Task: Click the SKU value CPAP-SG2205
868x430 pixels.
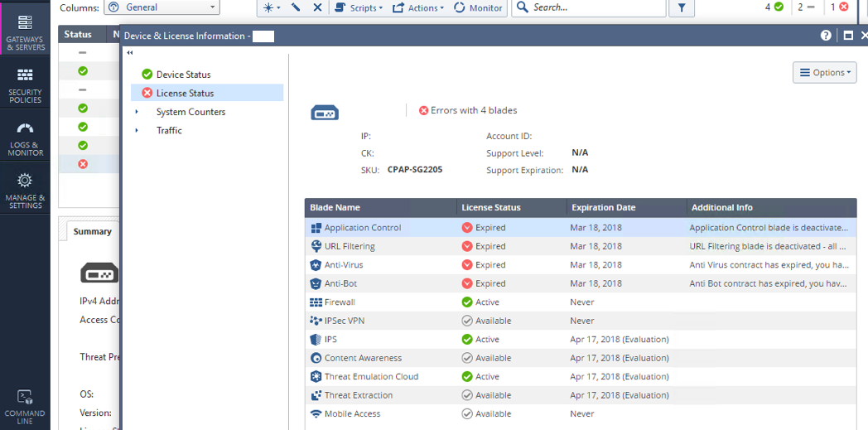Action: point(415,170)
